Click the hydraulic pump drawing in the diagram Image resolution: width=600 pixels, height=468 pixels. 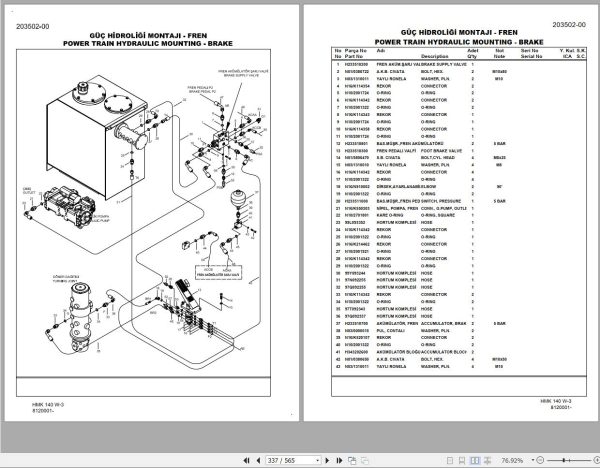click(x=68, y=207)
